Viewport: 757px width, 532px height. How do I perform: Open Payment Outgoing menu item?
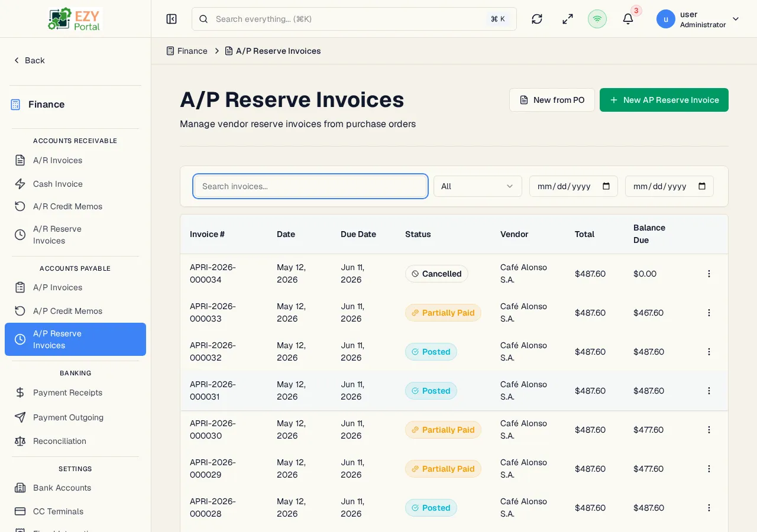(75, 417)
